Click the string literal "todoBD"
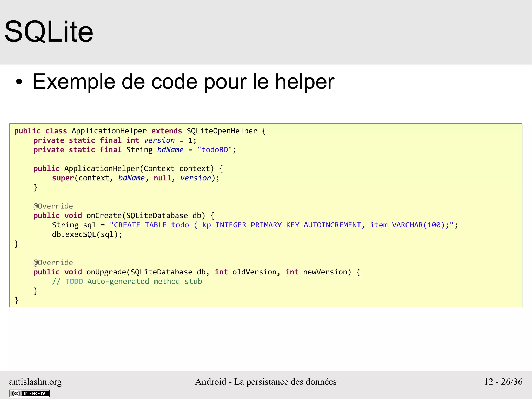The image size is (532, 399). 214,150
